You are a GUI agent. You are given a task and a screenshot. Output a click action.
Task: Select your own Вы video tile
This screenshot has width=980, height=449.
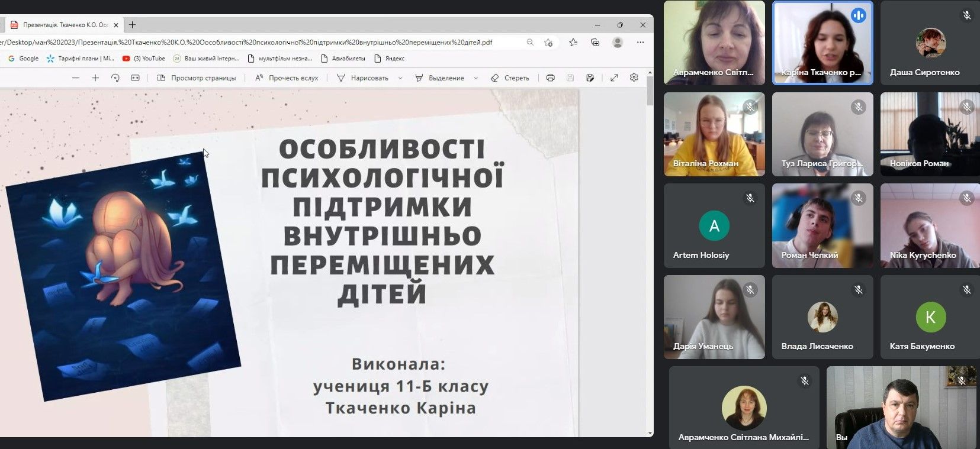pos(900,407)
